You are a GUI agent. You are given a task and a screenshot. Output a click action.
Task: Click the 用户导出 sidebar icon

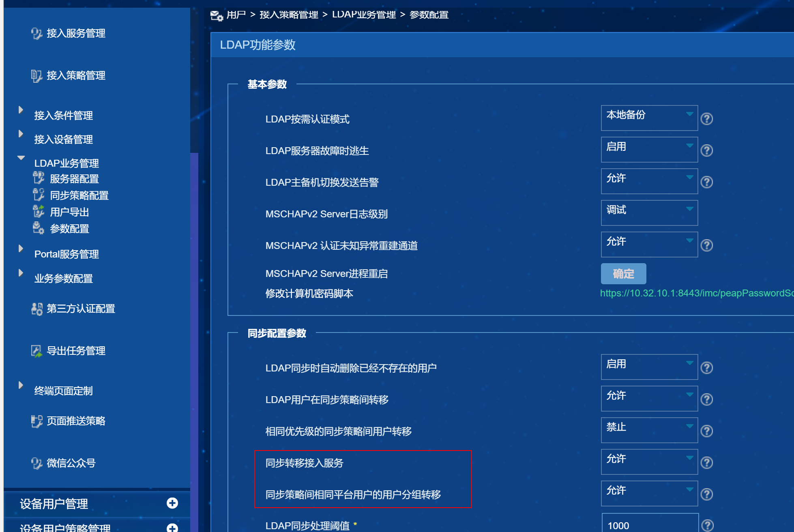pyautogui.click(x=39, y=211)
